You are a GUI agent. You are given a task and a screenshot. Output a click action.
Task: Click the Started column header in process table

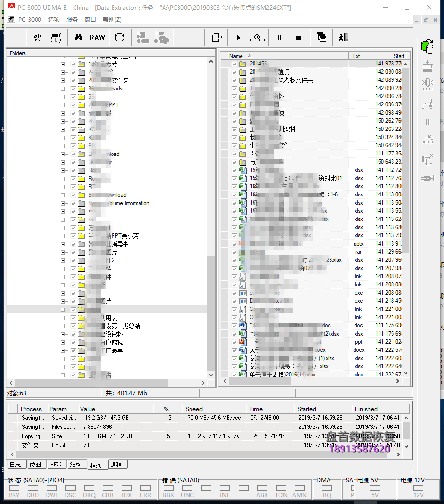point(323,409)
